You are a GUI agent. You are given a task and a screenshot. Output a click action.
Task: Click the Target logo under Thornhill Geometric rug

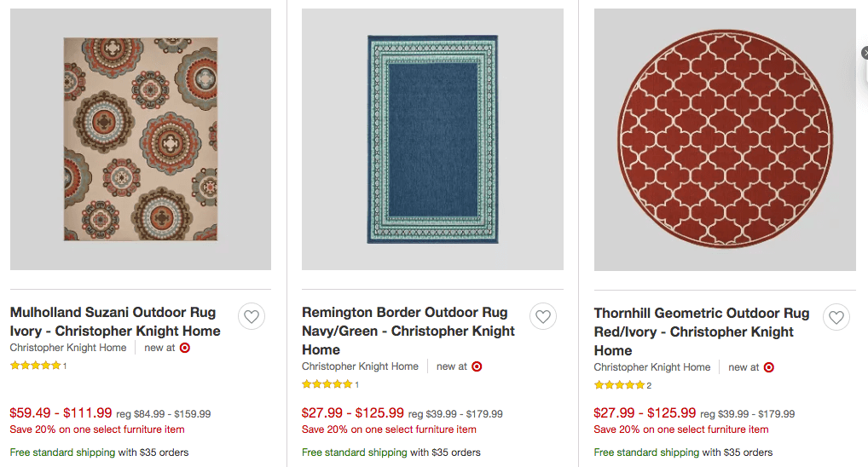tap(769, 367)
